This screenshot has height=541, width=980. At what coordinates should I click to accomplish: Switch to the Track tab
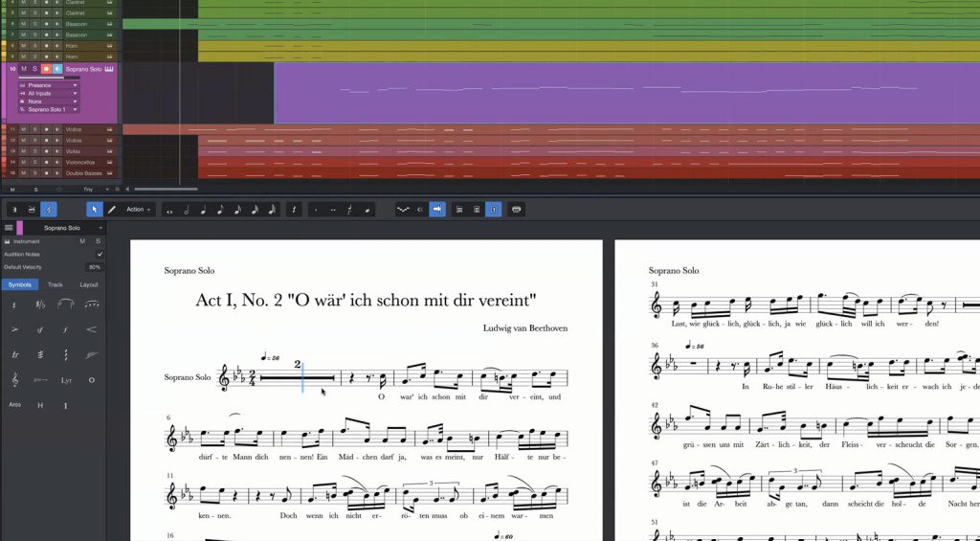tap(55, 284)
